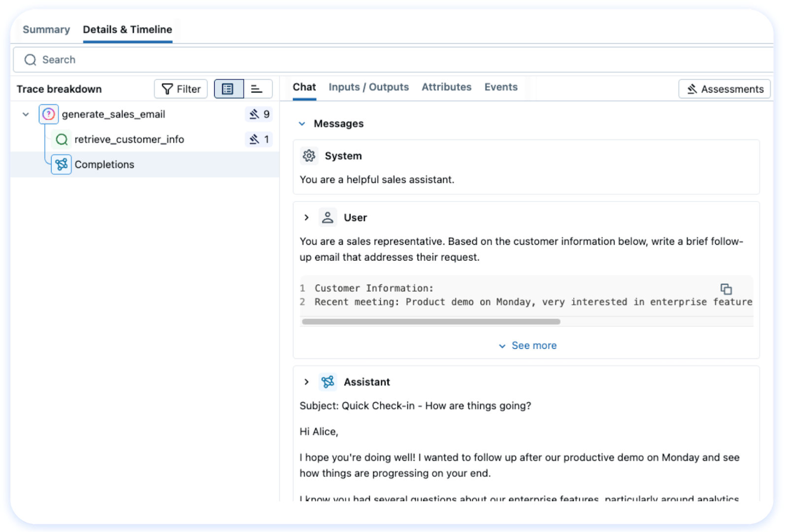
Task: Open the Summary tab
Action: tap(46, 30)
